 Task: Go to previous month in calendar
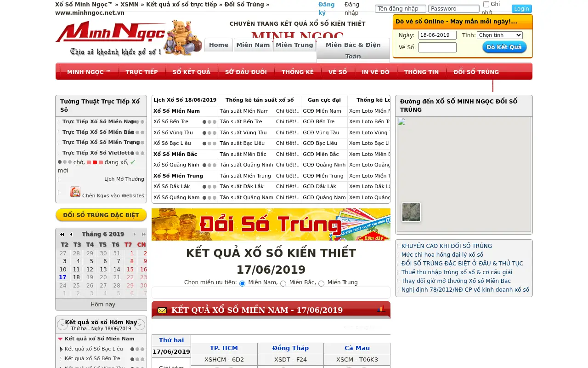pyautogui.click(x=71, y=235)
